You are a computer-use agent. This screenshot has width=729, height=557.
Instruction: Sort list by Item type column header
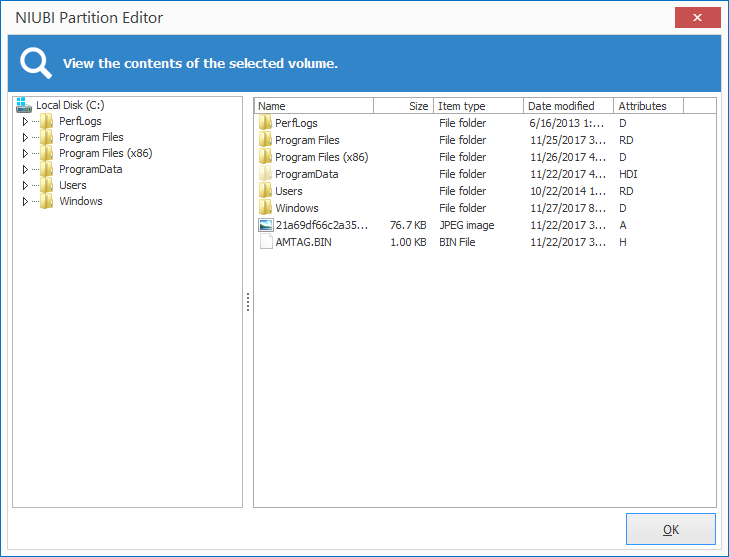tap(478, 106)
